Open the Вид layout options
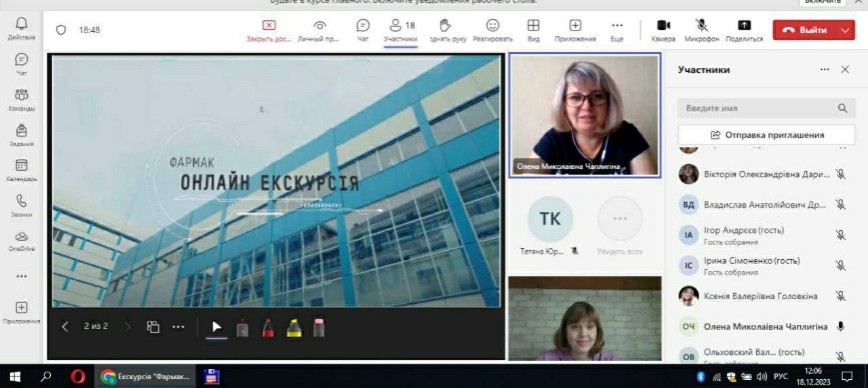 click(x=534, y=30)
